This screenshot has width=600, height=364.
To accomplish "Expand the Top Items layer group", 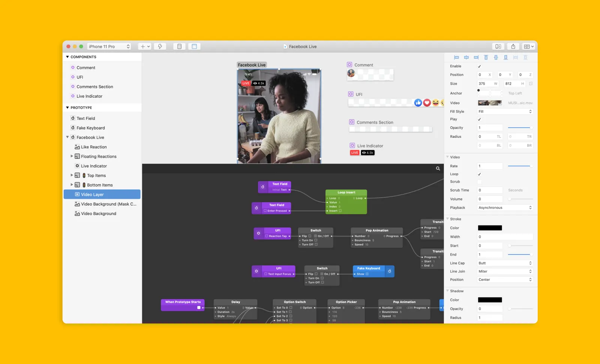I will pyautogui.click(x=72, y=175).
